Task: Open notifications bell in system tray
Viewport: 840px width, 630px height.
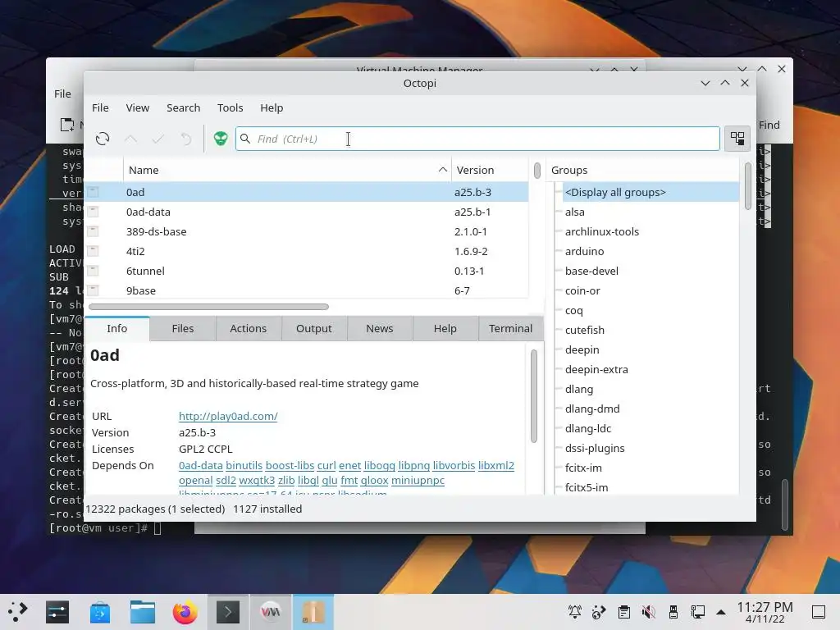Action: [575, 612]
